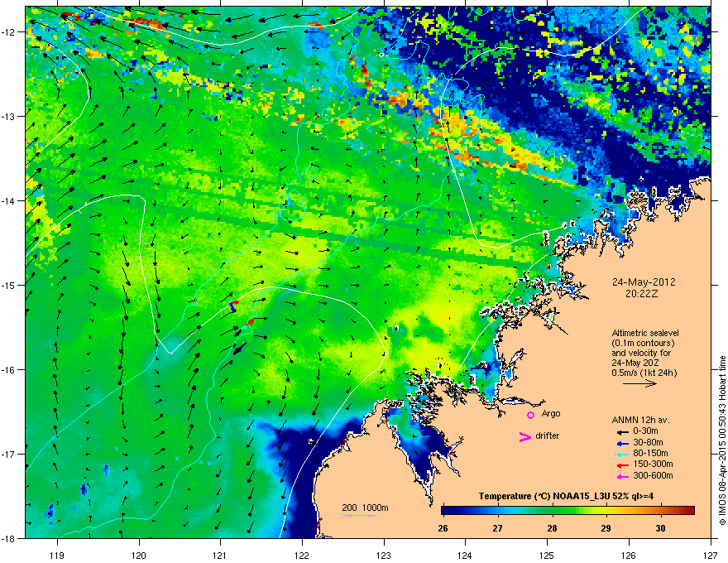Screen dimensions: 728x563
Task: Click the 300-600m depth range label
Action: coord(653,475)
